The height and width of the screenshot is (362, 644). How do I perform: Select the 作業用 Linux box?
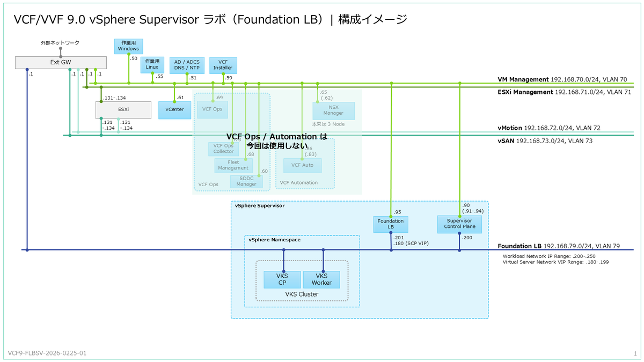tap(152, 65)
